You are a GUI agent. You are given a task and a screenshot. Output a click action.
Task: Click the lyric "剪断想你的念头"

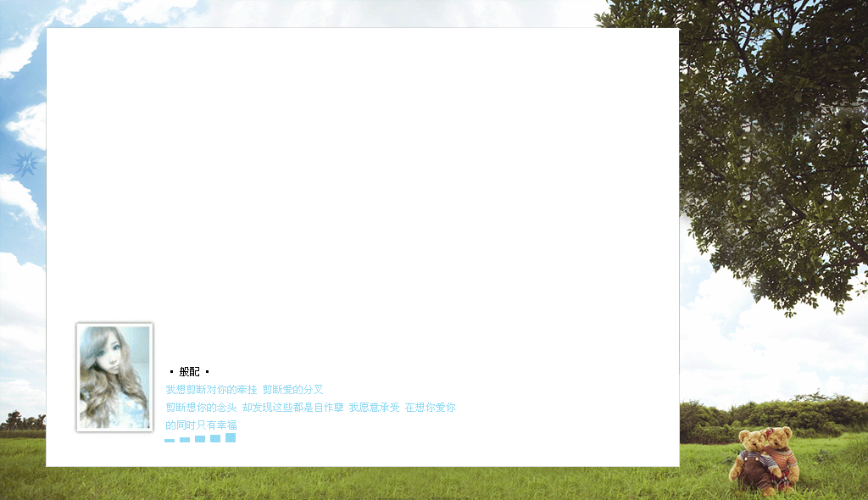click(x=202, y=408)
